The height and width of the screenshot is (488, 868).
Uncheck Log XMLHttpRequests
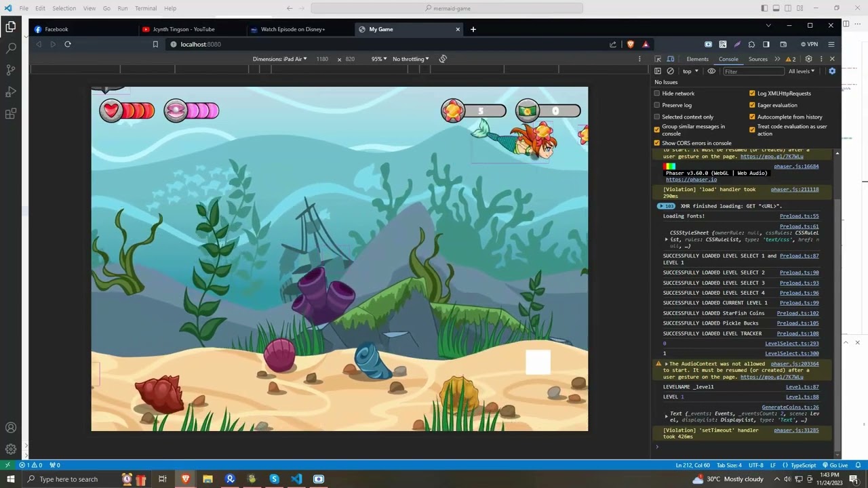coord(752,94)
